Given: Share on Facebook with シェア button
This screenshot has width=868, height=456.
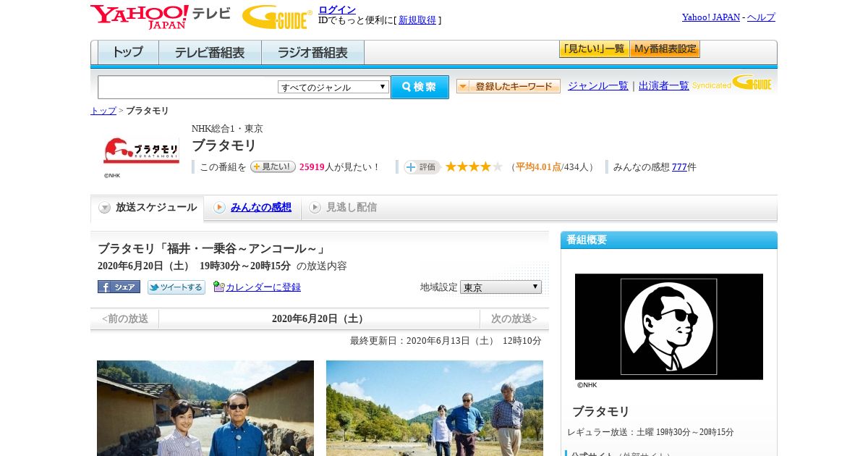Looking at the screenshot, I should coord(119,287).
